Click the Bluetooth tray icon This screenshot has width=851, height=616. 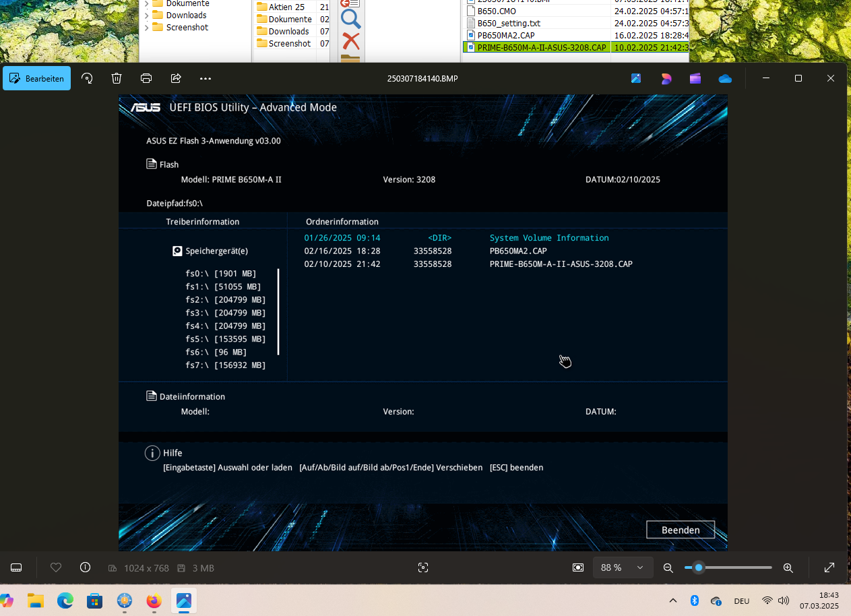[695, 600]
